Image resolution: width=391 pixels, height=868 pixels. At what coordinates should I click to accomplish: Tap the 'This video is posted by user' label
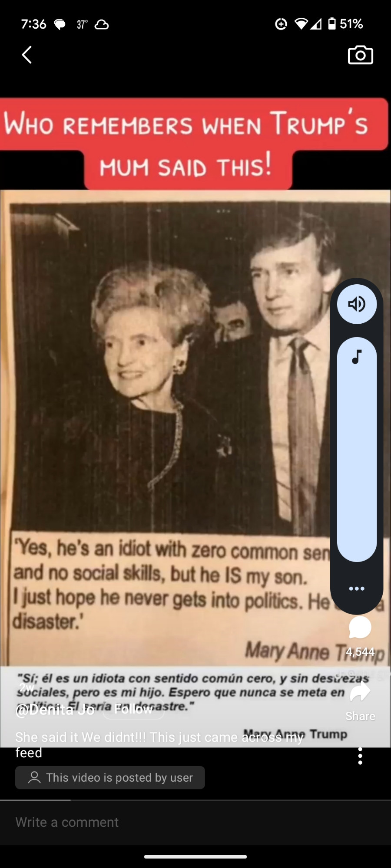110,777
